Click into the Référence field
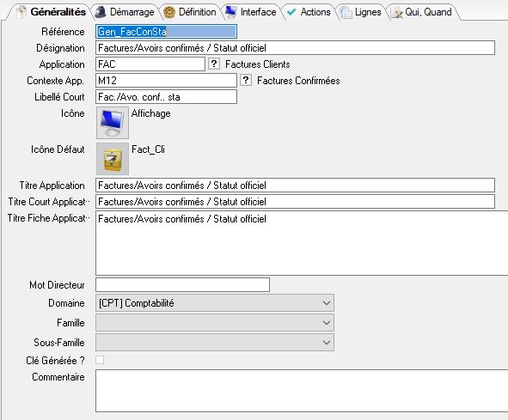 click(x=166, y=32)
